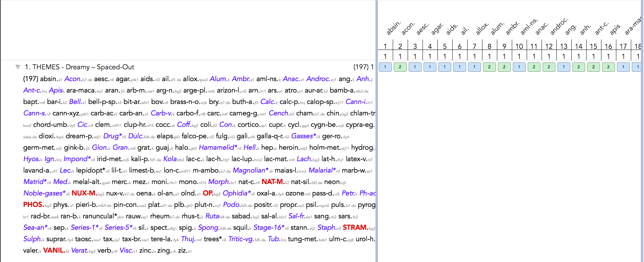This screenshot has width=644, height=262.
Task: Click remedy Coff. link
Action: (184, 124)
